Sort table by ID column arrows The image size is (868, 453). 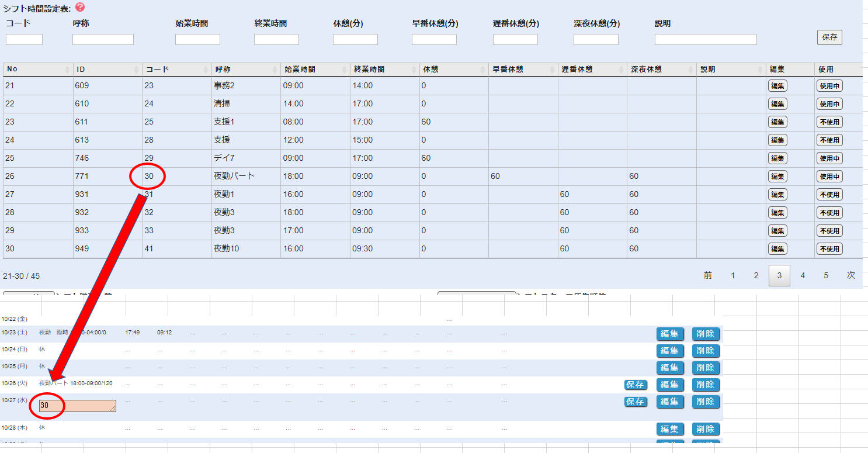pyautogui.click(x=137, y=70)
